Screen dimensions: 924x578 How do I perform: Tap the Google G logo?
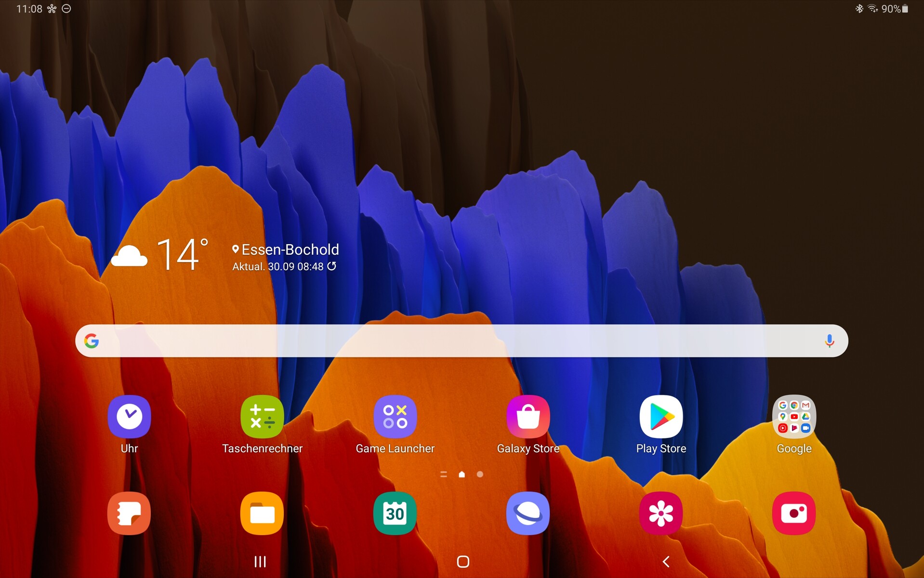pyautogui.click(x=92, y=341)
